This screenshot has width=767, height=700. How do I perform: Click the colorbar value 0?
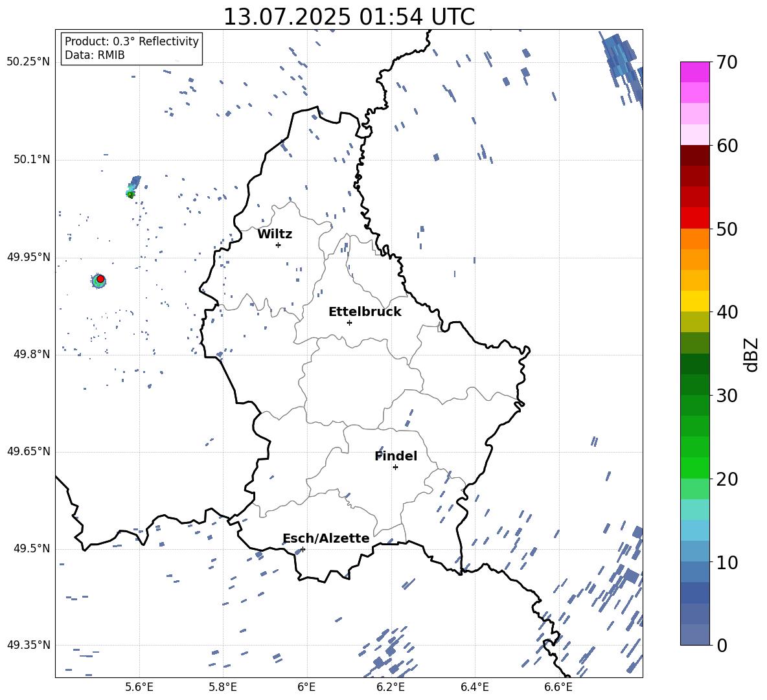pyautogui.click(x=722, y=645)
